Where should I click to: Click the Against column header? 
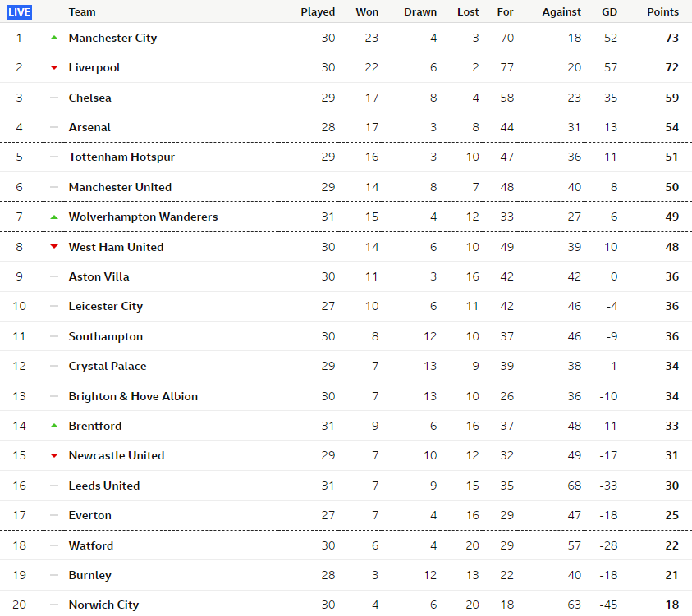tap(561, 12)
